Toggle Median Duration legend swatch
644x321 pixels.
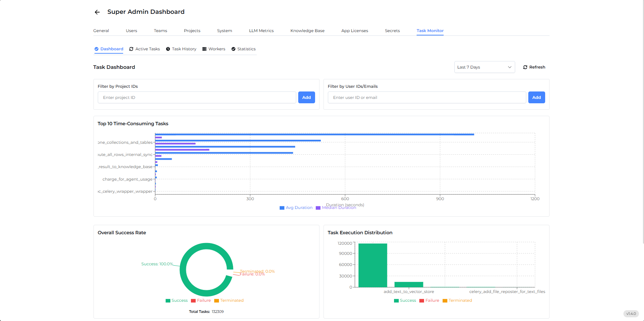(x=318, y=208)
